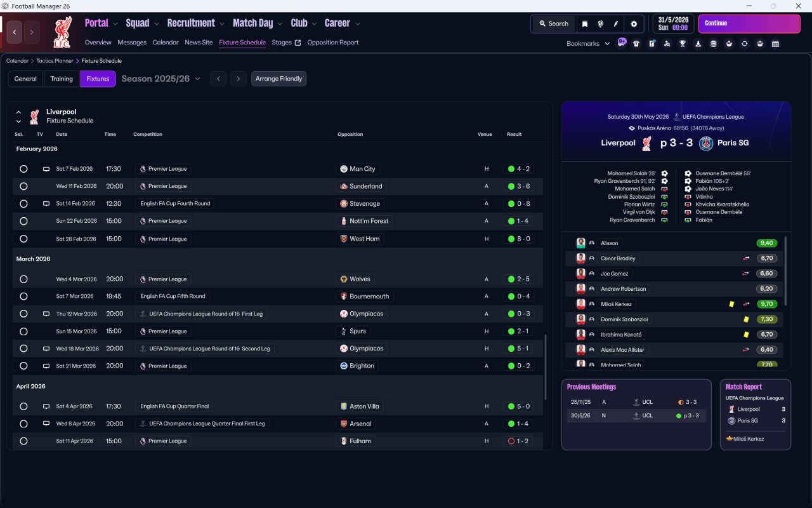Click the up chevron beside the Liverpool heading
Viewport: 812px width, 508px height.
18,112
